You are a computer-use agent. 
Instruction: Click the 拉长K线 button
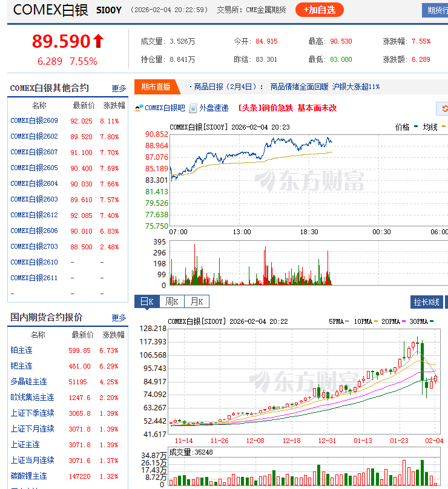coord(426,302)
